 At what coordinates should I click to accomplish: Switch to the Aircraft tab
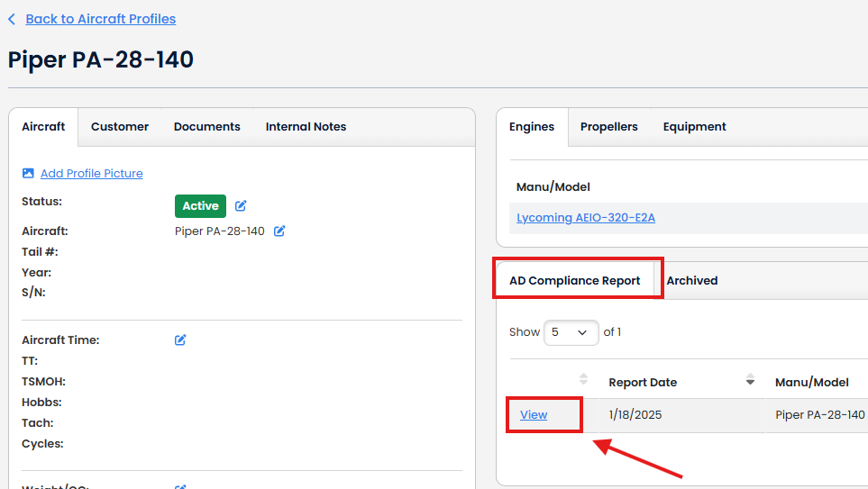pos(43,127)
